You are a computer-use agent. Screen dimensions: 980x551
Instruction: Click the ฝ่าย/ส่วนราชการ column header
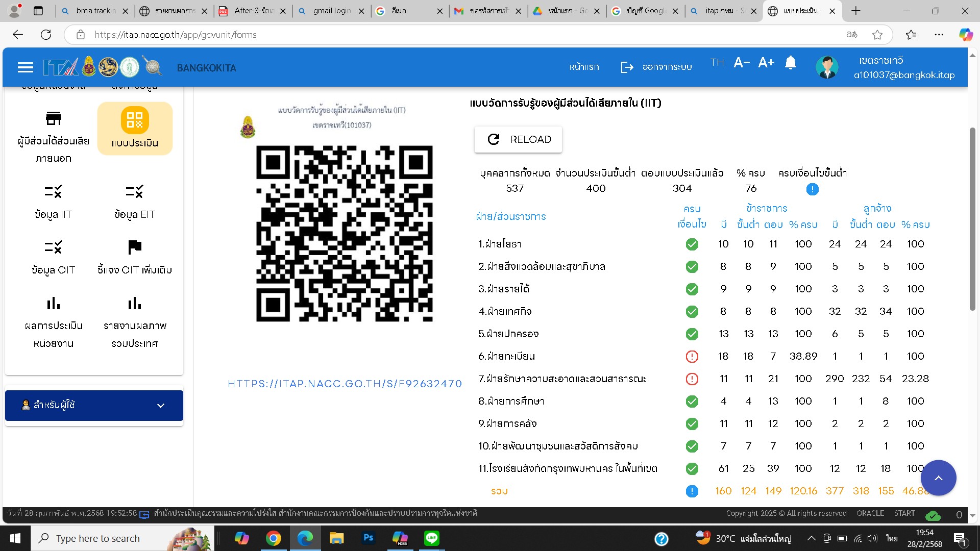pos(510,216)
